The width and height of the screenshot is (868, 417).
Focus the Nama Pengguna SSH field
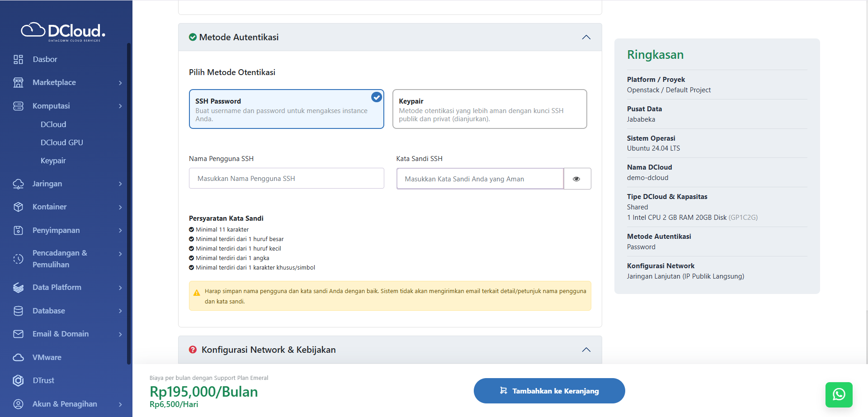tap(286, 179)
